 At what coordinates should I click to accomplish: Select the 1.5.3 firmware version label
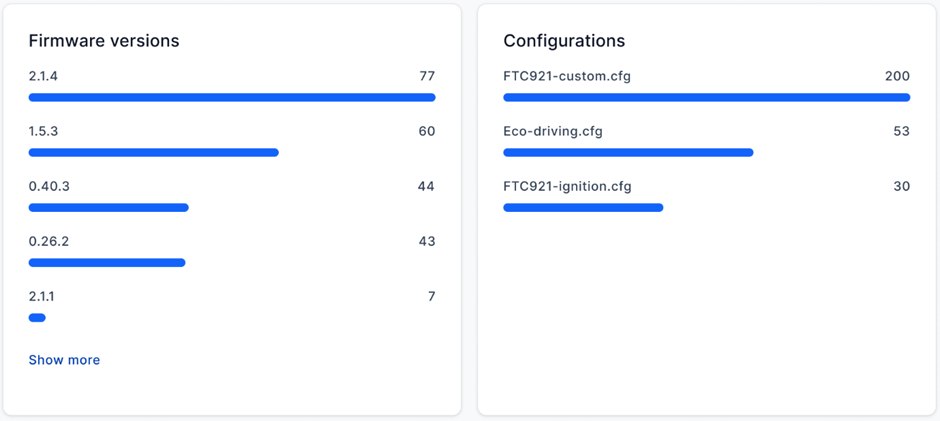(43, 131)
